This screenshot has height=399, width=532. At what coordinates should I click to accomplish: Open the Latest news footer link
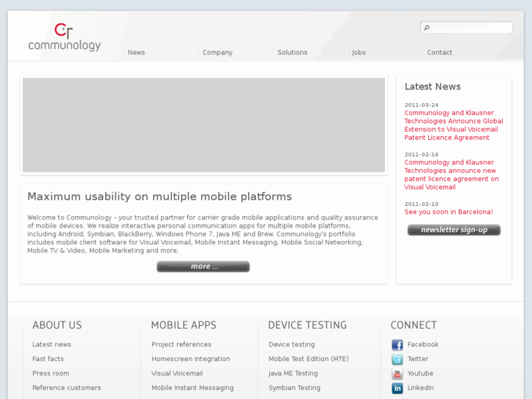(51, 344)
